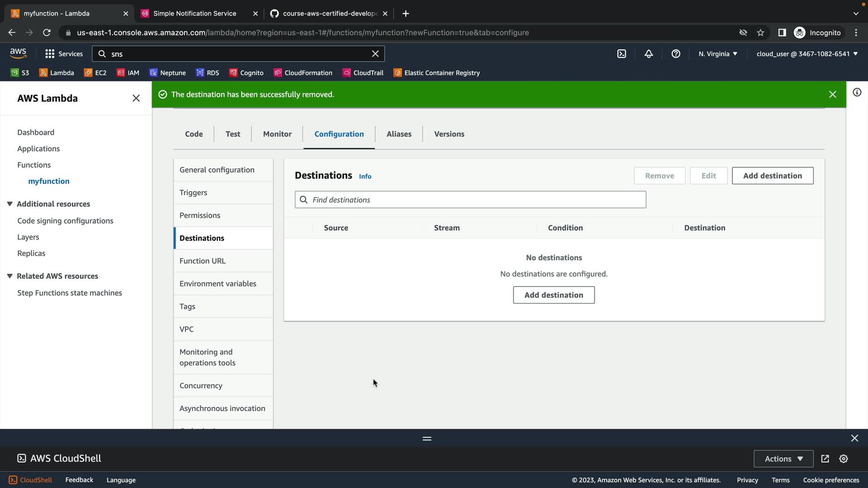
Task: Click the top-right Add destination button
Action: pyautogui.click(x=772, y=176)
